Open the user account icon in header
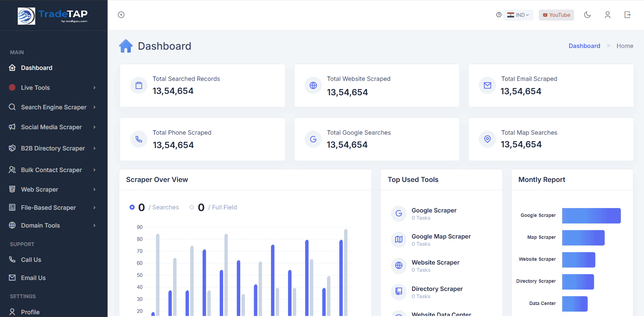644x317 pixels. (608, 15)
